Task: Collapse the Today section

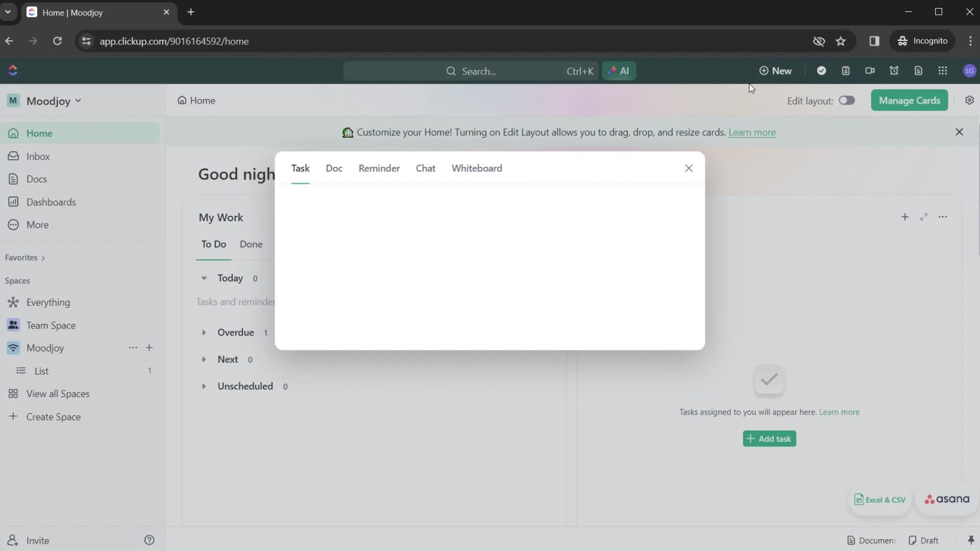Action: coord(204,278)
